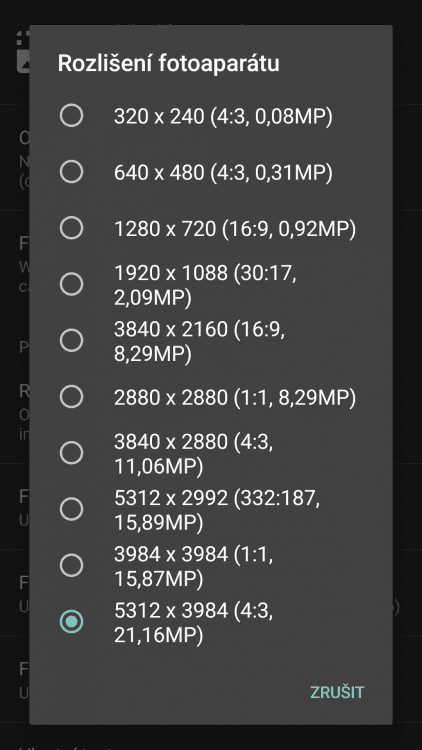Tap the 3840 x 2160 (16:9) option text
Screen dimensions: 422x750
(200, 342)
